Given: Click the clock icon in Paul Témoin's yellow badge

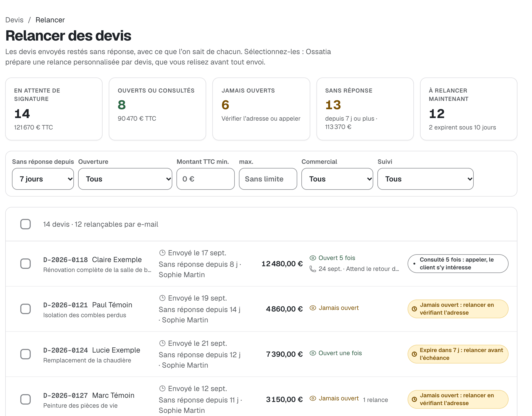Looking at the screenshot, I should tap(414, 309).
